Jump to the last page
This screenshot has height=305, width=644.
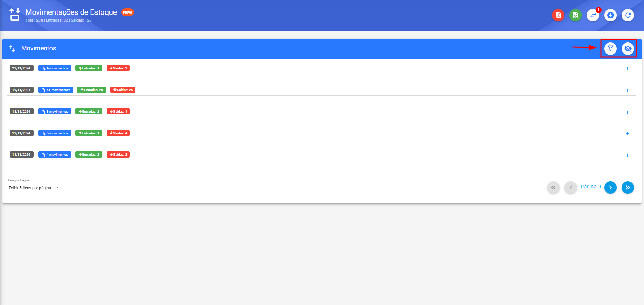pos(628,188)
